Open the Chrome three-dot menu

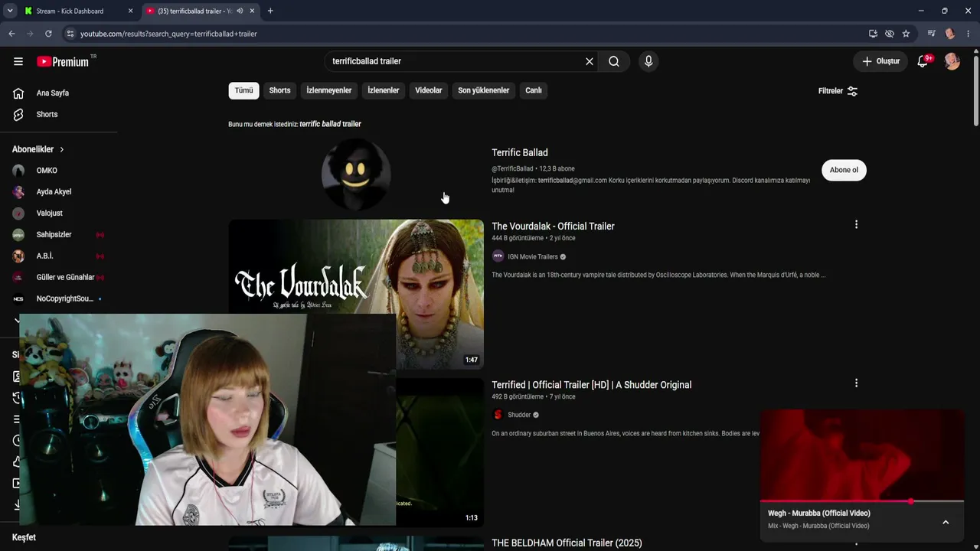click(969, 34)
